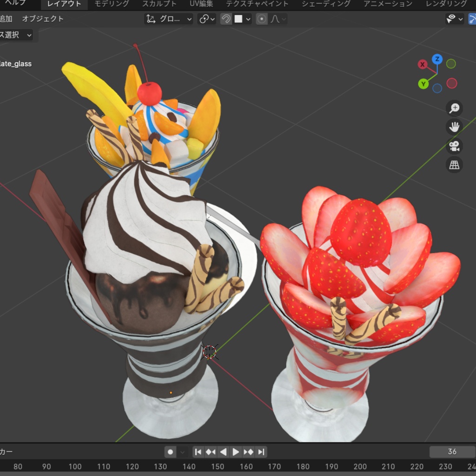
Task: Open the proportional editing falloff dropdown
Action: coord(278,19)
